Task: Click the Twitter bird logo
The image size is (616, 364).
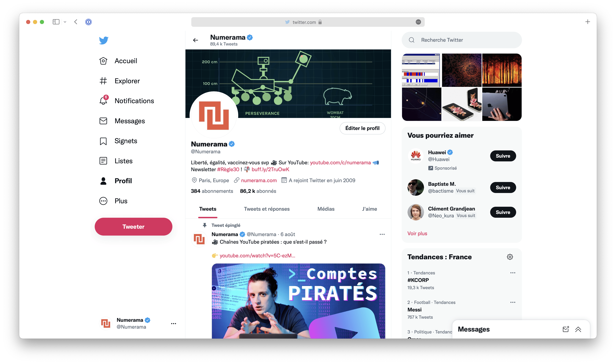Action: [x=104, y=40]
